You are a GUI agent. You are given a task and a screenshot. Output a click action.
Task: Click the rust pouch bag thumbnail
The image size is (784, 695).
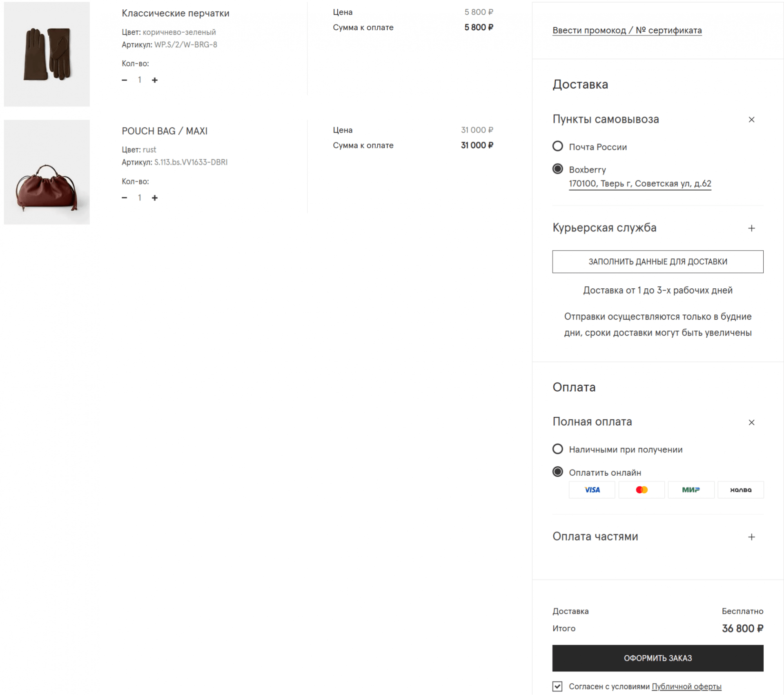(47, 172)
